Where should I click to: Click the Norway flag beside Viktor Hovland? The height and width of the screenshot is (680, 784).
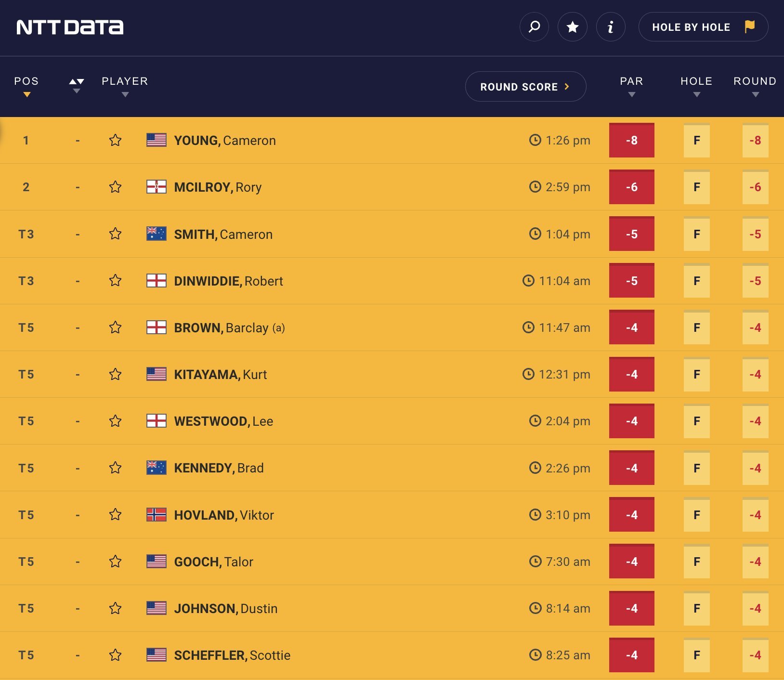[157, 515]
